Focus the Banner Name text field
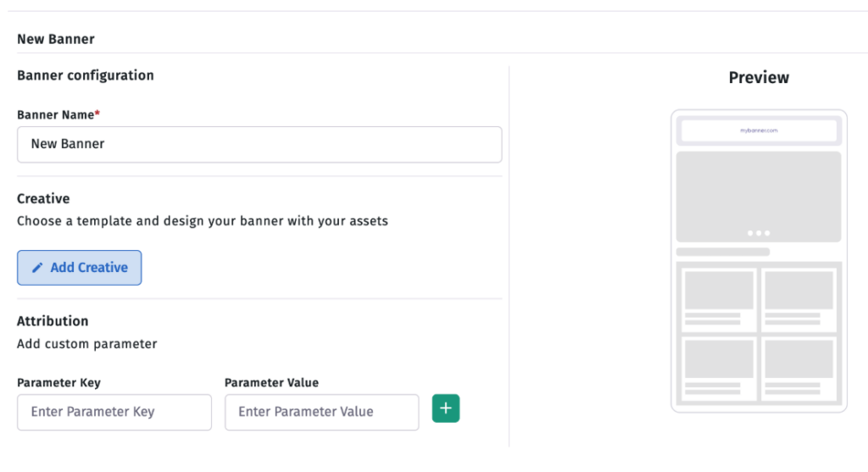The width and height of the screenshot is (868, 472). pos(259,144)
